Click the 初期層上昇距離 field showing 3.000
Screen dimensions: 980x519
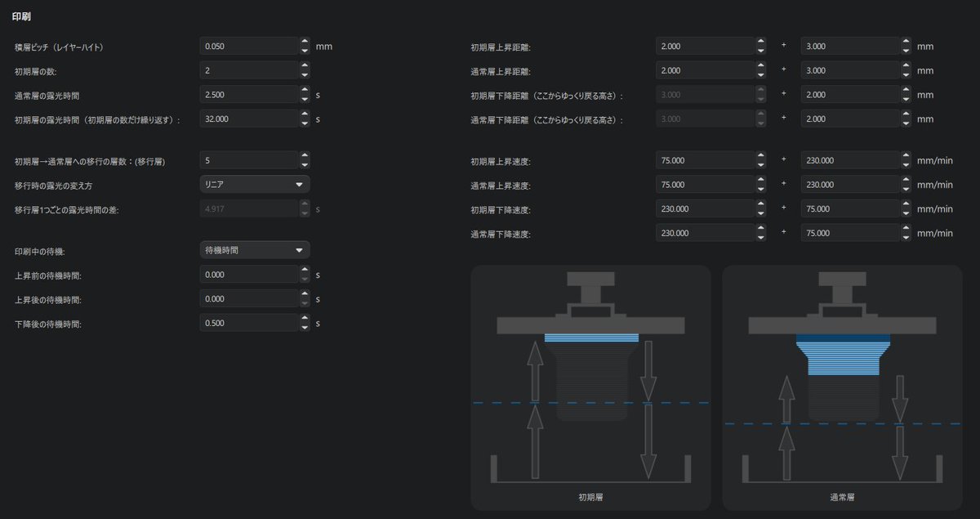click(x=851, y=47)
